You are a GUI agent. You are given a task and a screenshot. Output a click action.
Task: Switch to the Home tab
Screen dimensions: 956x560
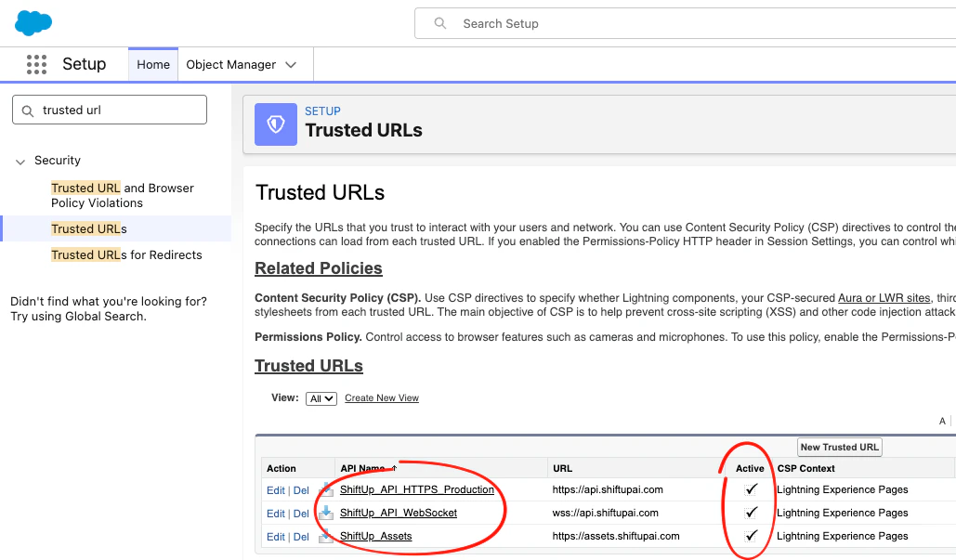(x=152, y=64)
